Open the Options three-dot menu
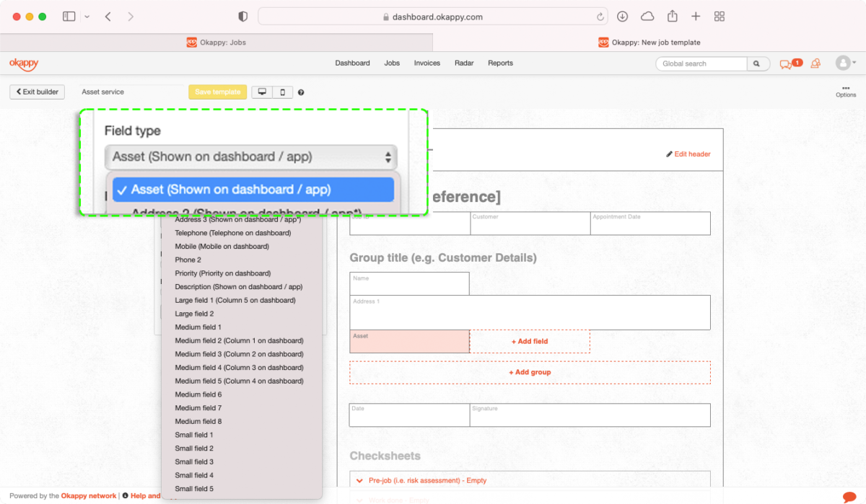 click(846, 91)
